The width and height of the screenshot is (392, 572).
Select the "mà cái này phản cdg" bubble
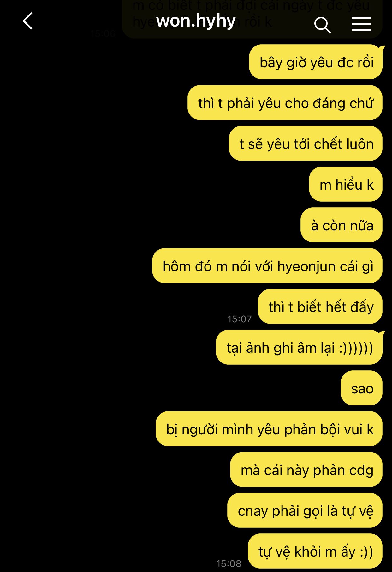pos(306,470)
